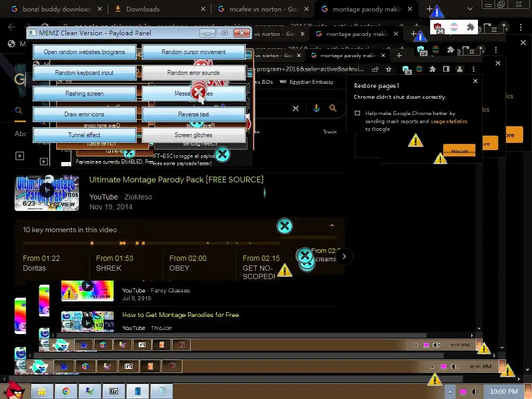Click the pink tray icon beside the volume icon
This screenshot has width=532, height=399.
tap(463, 392)
